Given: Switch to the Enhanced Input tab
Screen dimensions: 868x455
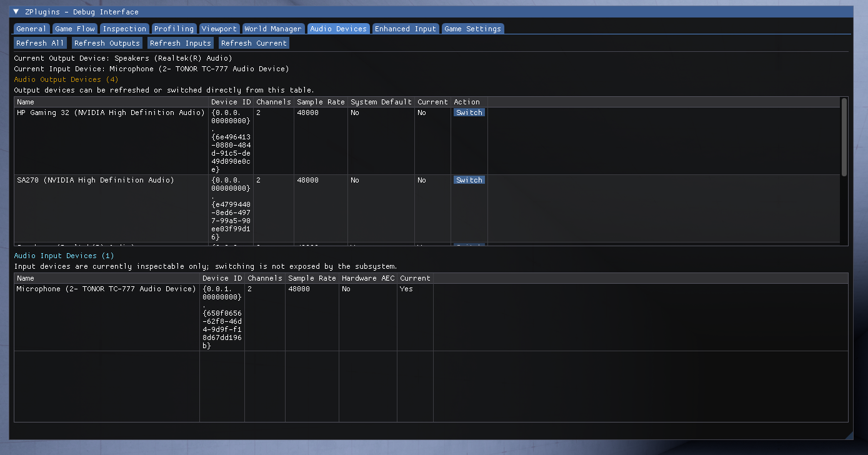Looking at the screenshot, I should (406, 29).
